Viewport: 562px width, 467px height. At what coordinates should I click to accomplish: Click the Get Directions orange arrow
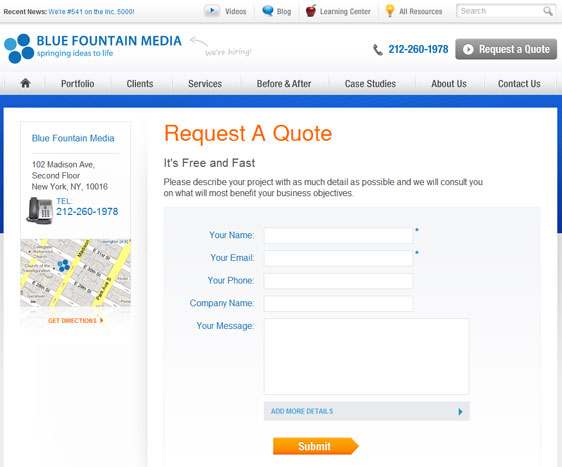tap(101, 320)
